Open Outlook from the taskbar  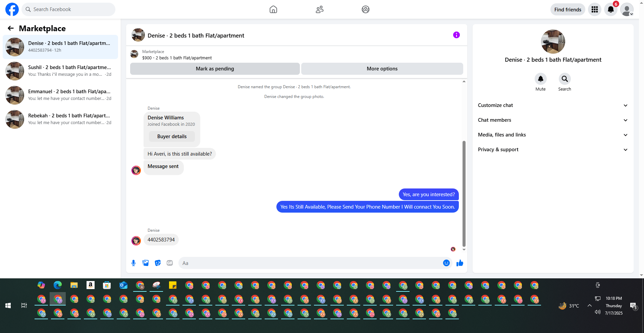coord(123,285)
